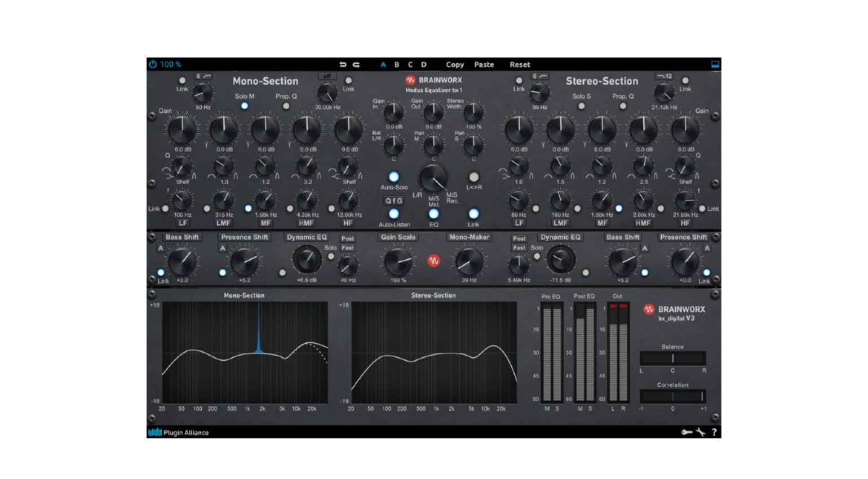Open Stereo high-pass slope selector showing 6

tap(540, 76)
